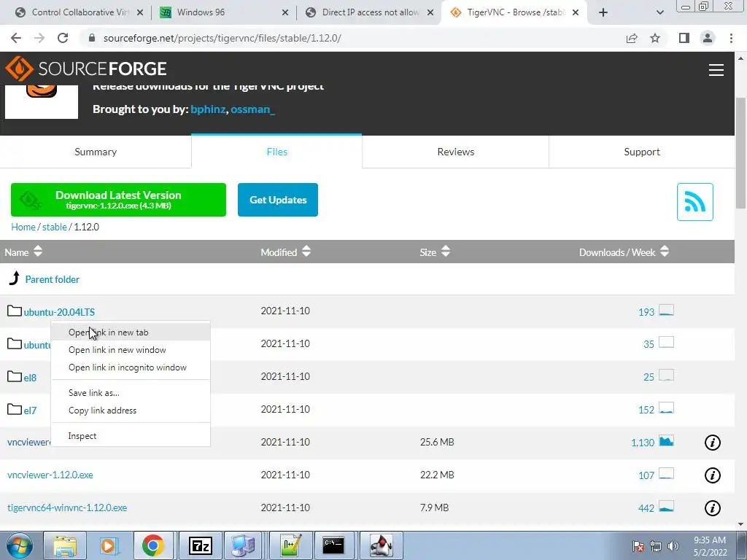This screenshot has width=747, height=560.
Task: Open the vncviewer-1.12.0.exe link
Action: coord(50,475)
